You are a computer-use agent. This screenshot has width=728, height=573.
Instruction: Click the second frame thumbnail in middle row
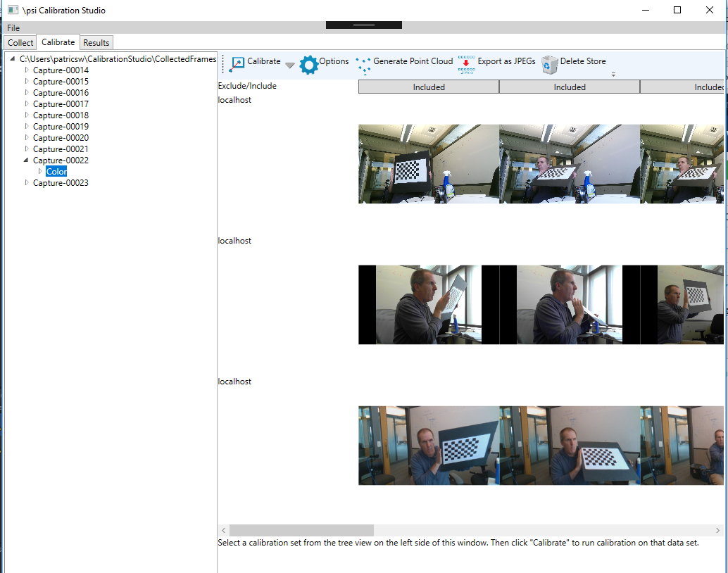(570, 305)
